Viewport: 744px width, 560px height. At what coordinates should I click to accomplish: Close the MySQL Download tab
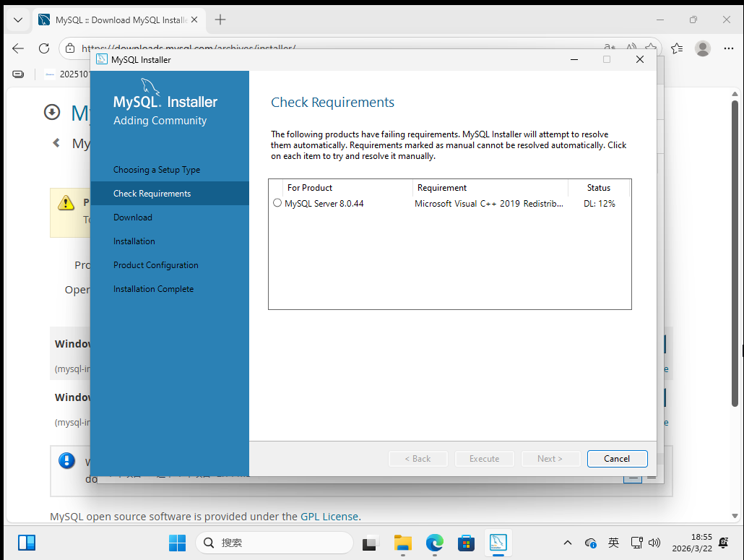click(x=194, y=20)
